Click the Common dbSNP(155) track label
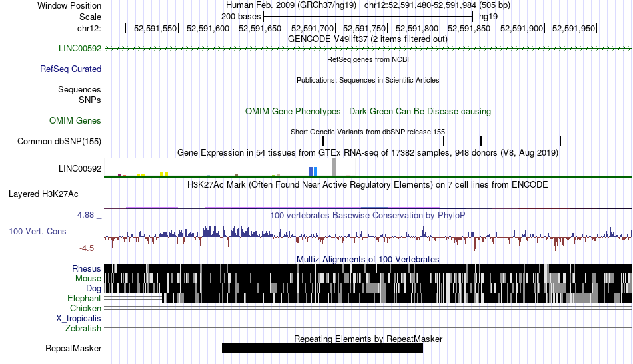The height and width of the screenshot is (364, 633). point(59,142)
